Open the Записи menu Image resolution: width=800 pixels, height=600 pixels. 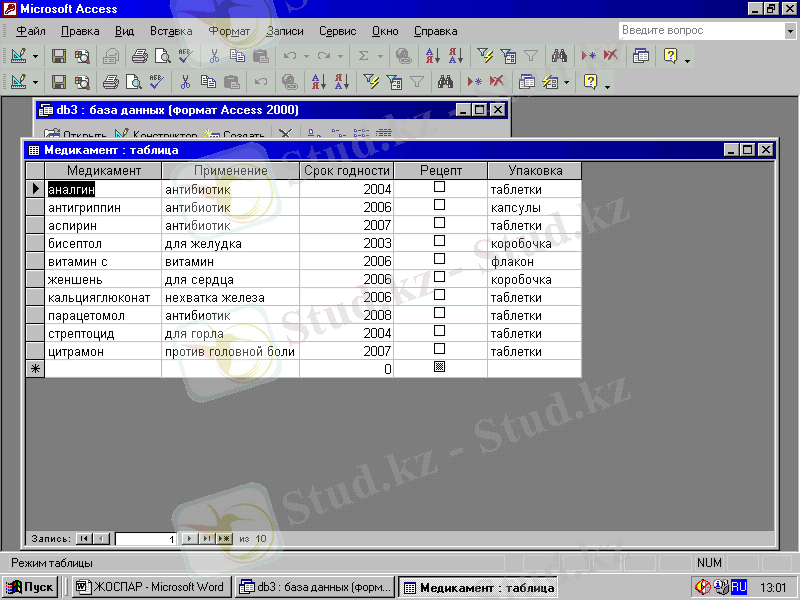(284, 31)
